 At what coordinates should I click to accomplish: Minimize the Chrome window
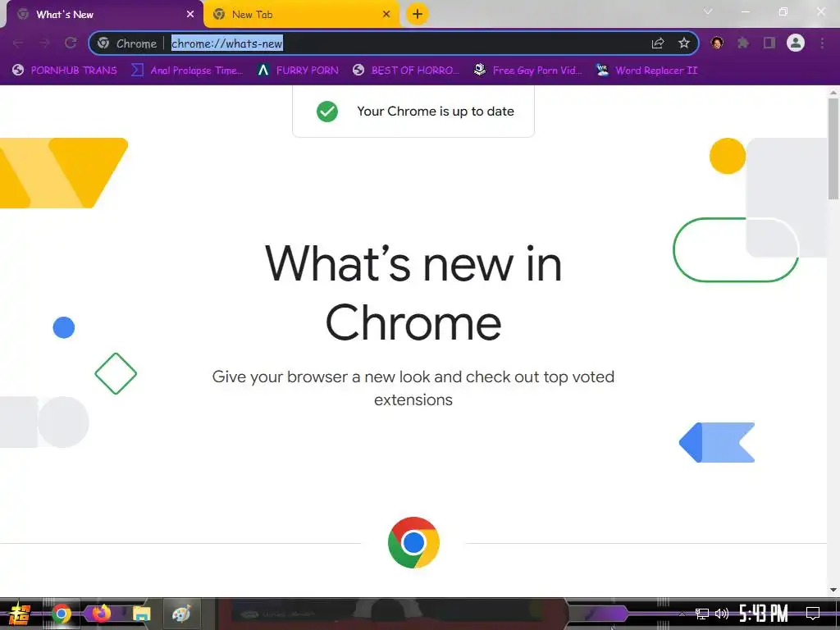745,11
